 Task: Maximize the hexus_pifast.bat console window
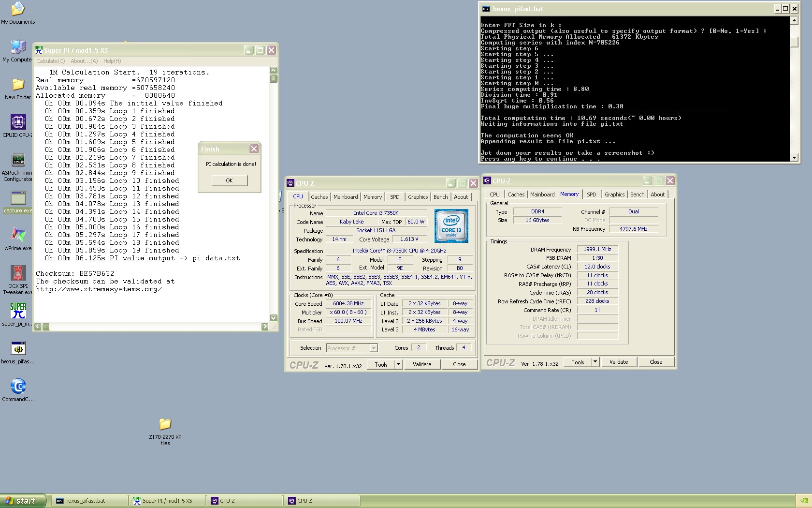(x=785, y=9)
